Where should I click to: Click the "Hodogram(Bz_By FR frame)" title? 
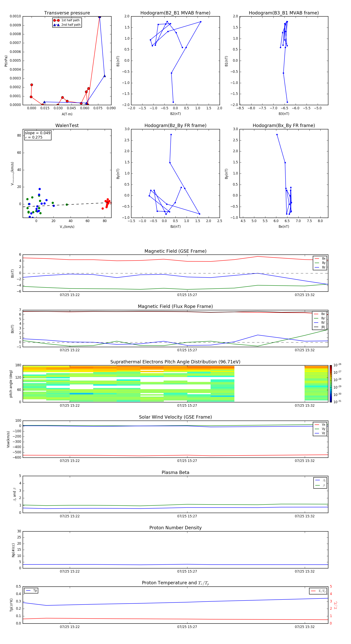(175, 125)
